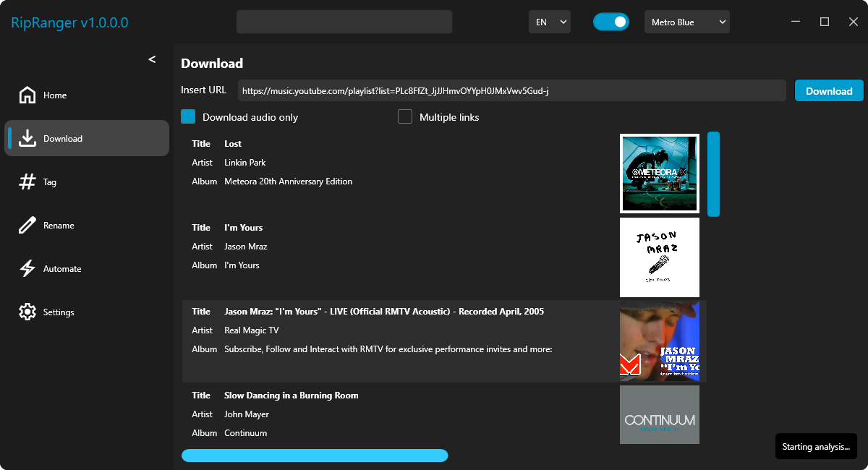The image size is (868, 470).
Task: Uncheck Download audio only
Action: 188,116
